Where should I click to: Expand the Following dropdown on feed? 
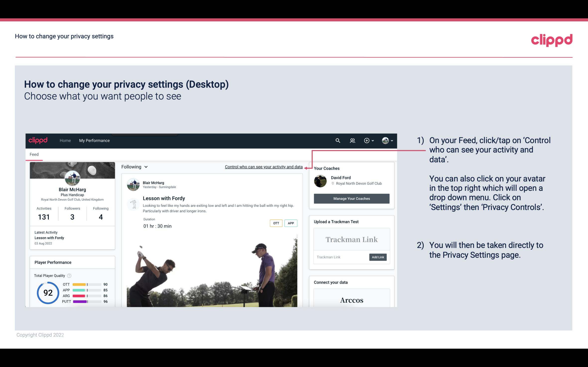134,167
